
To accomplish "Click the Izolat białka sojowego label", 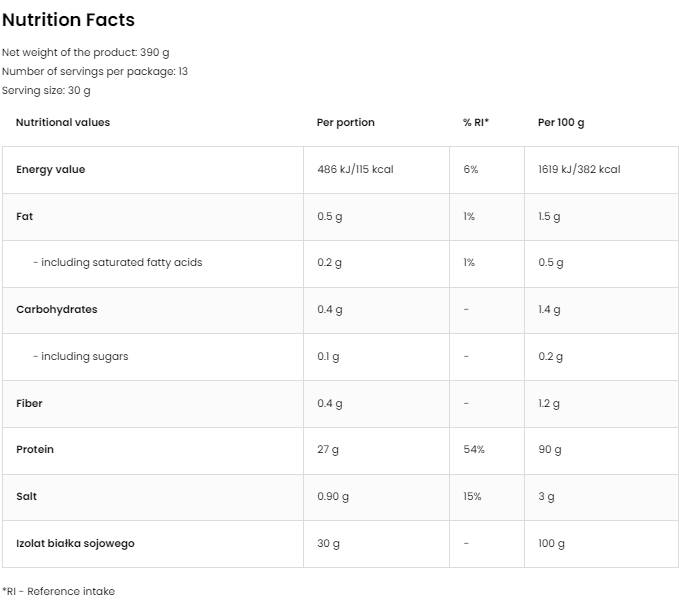I will tap(75, 543).
